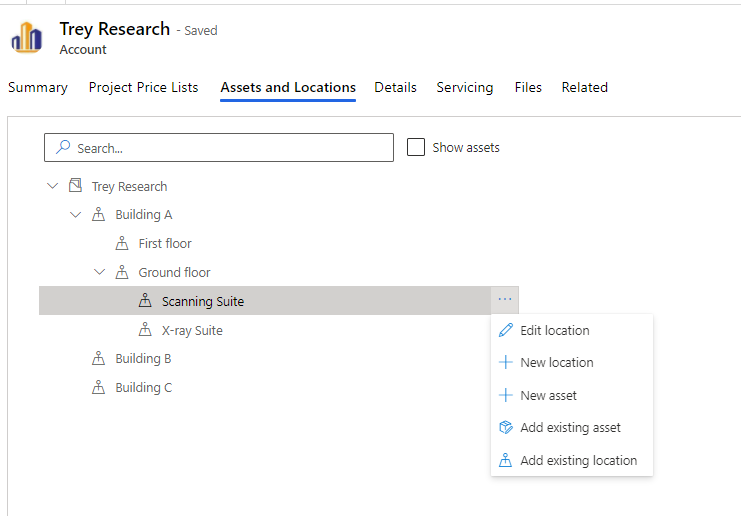Click the Trey Research record title
Viewport: 741px width, 516px height.
tap(114, 29)
